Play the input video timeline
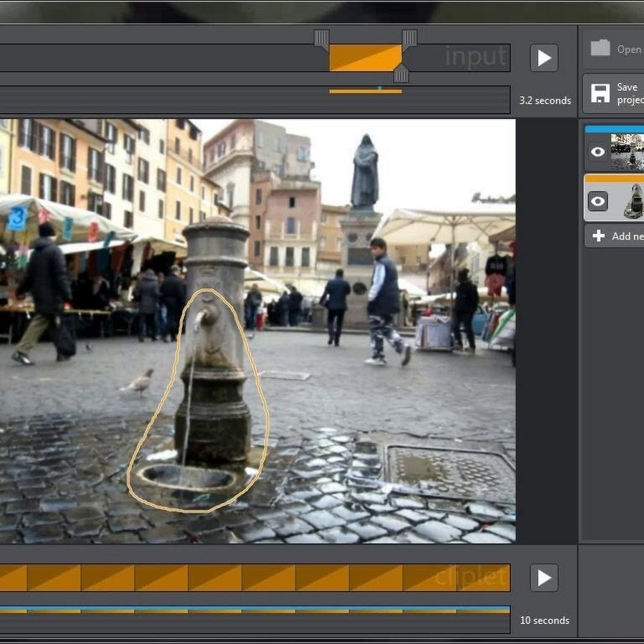Screen dimensions: 644x644 tap(544, 58)
